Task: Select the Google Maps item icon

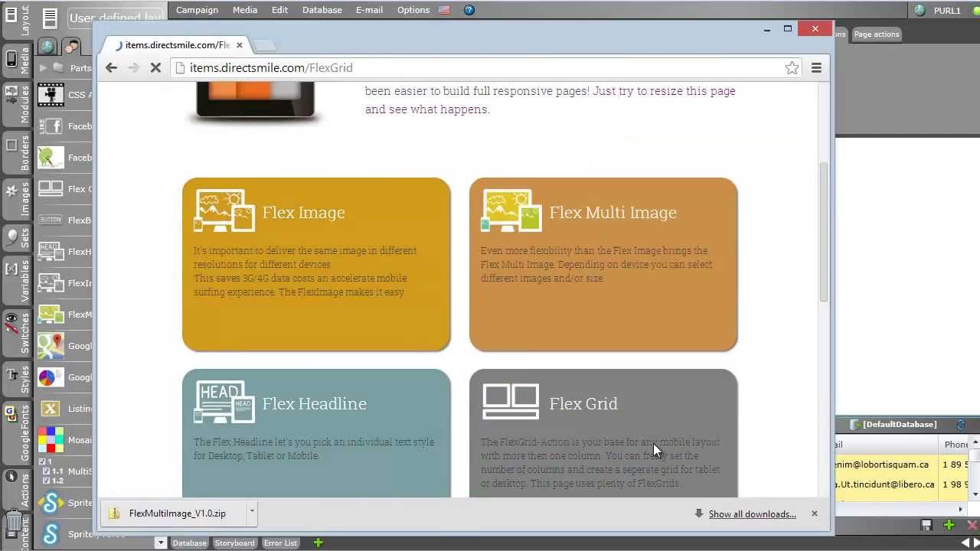Action: (51, 346)
